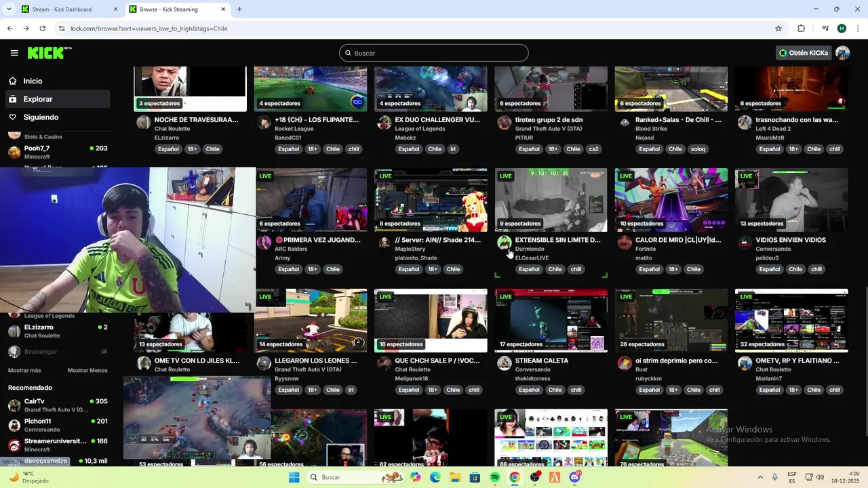Click palideuS channel avatar
The width and height of the screenshot is (868, 488).
coord(745,243)
